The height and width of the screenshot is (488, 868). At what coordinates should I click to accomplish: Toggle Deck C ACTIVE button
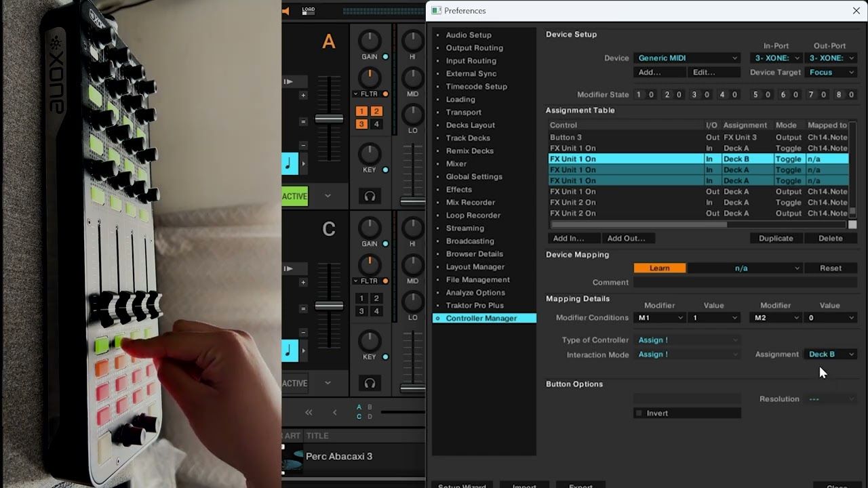coord(295,383)
